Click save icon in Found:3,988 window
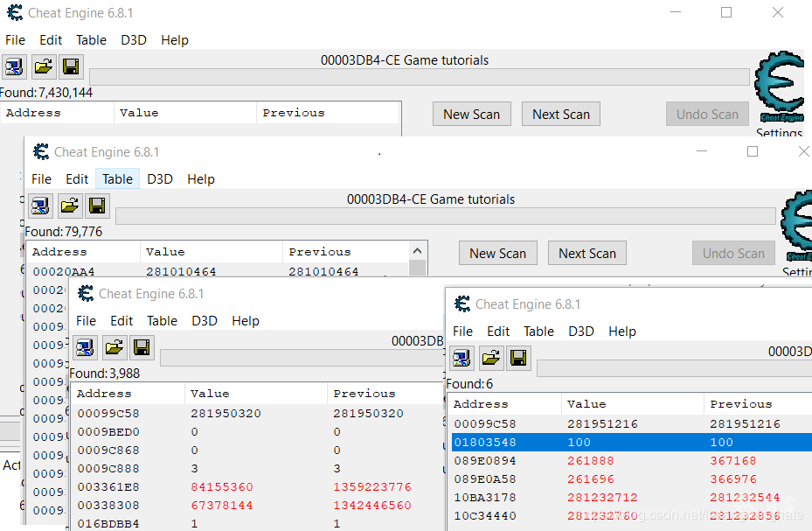 pos(142,347)
